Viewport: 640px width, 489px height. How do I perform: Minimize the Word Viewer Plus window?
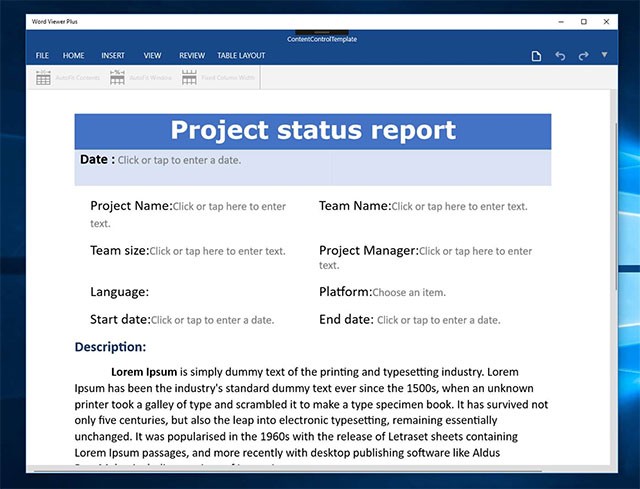(x=561, y=22)
